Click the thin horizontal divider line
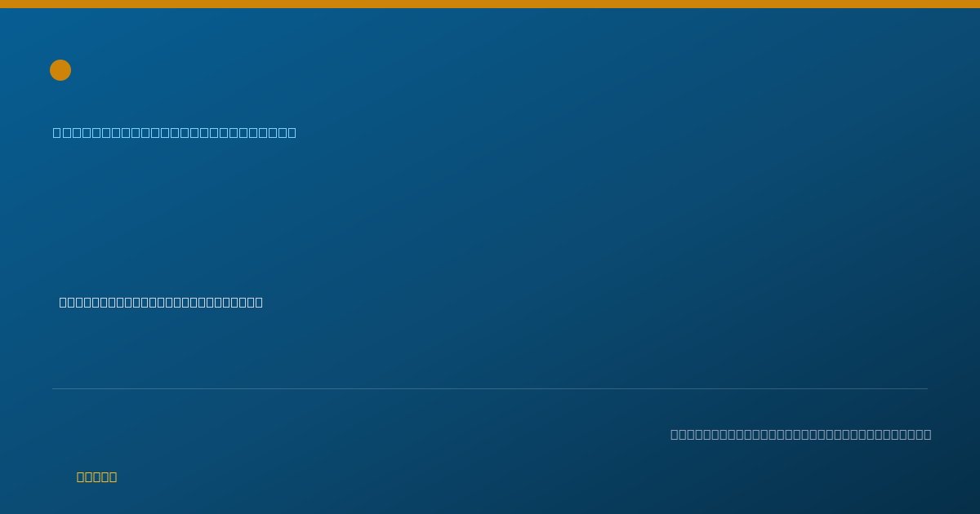This screenshot has height=514, width=980. (490, 388)
